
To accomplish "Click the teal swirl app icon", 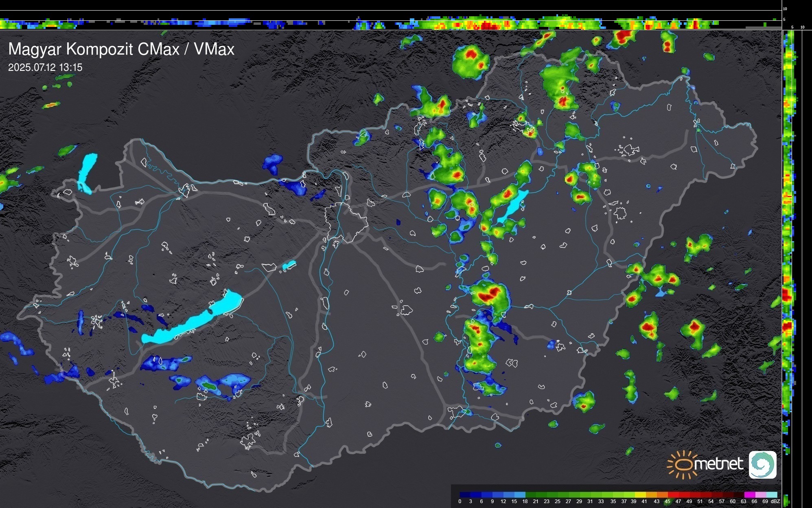I will pos(762,464).
